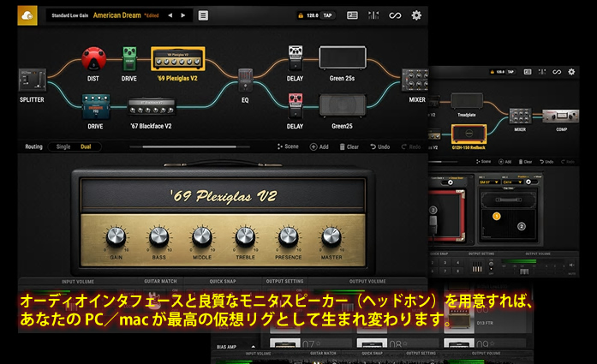Select the Green25 cabinet on lower path
Viewport: 597px width, 364px height.
(x=343, y=105)
